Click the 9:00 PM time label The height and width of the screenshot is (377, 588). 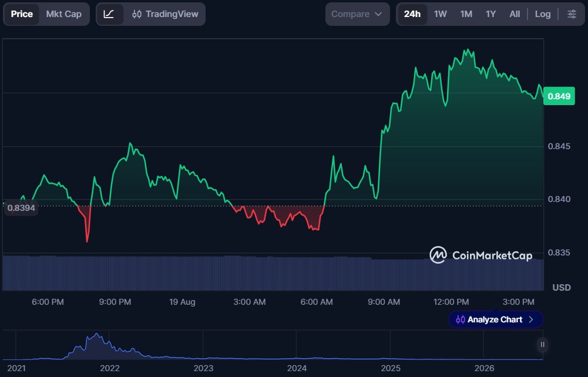115,302
